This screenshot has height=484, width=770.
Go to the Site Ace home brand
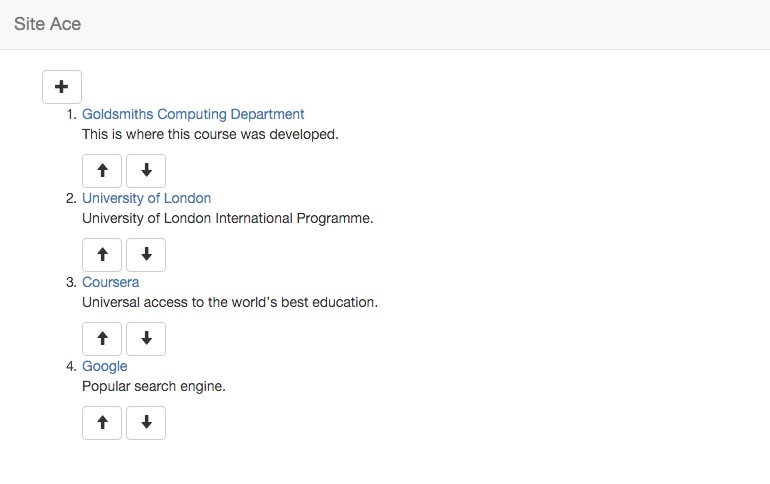click(47, 24)
